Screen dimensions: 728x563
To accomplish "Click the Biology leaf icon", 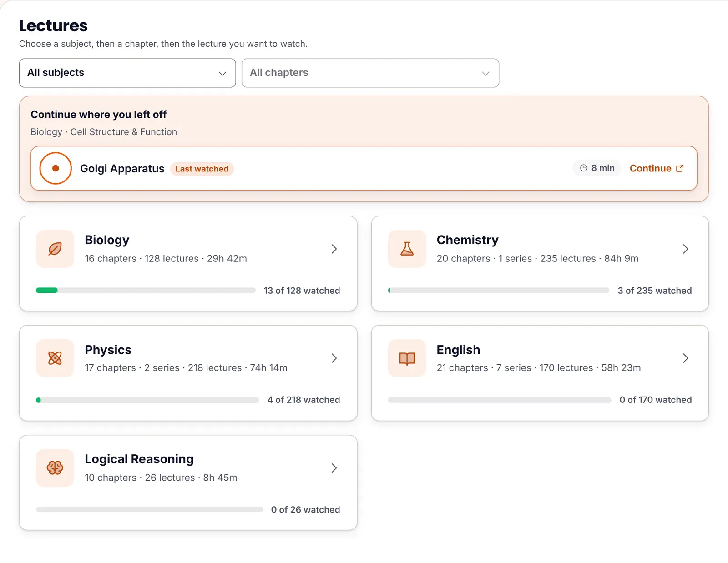I will (x=55, y=249).
